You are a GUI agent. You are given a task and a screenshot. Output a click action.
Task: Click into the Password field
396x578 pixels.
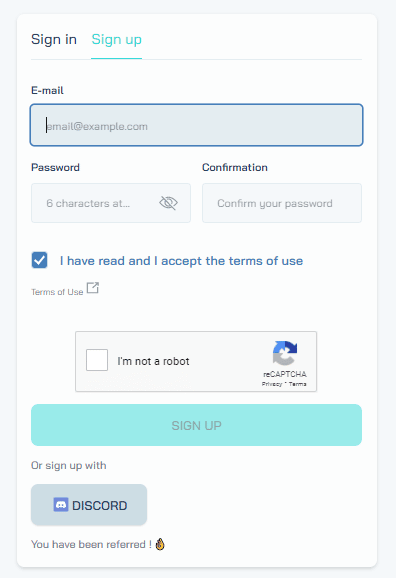click(x=111, y=203)
